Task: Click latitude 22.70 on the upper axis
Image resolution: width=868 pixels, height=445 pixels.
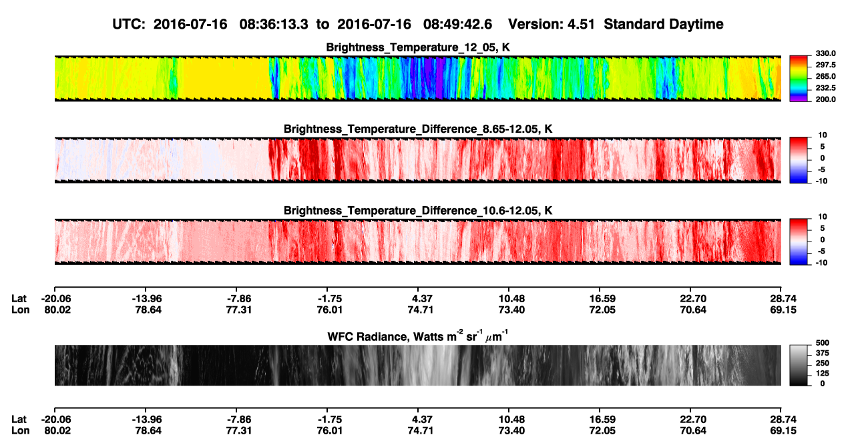Action: [690, 298]
